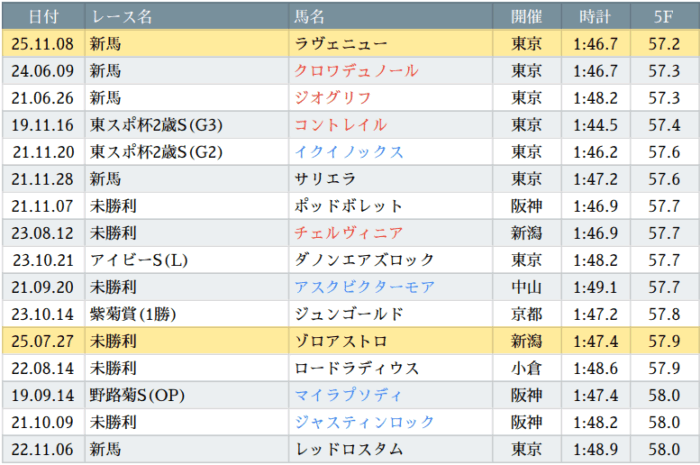
Task: Open the ジオグリフ horse link
Action: pyautogui.click(x=333, y=98)
